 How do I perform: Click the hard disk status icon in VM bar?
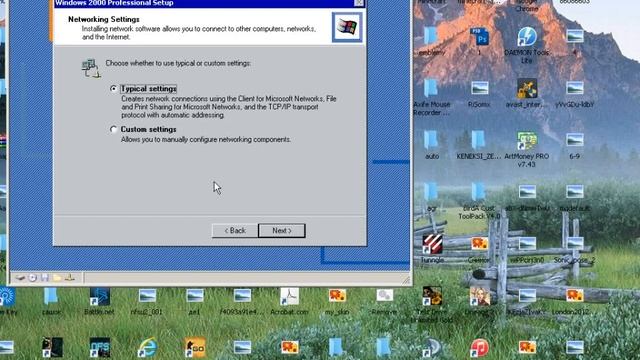tap(20, 278)
